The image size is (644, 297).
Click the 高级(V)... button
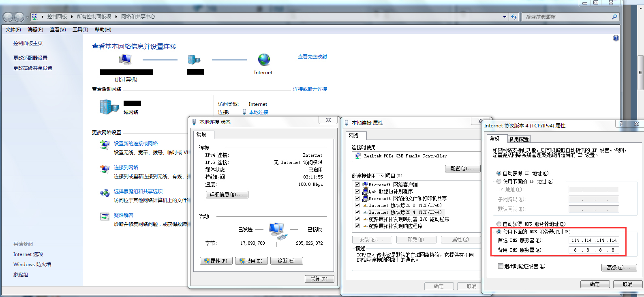click(x=619, y=267)
